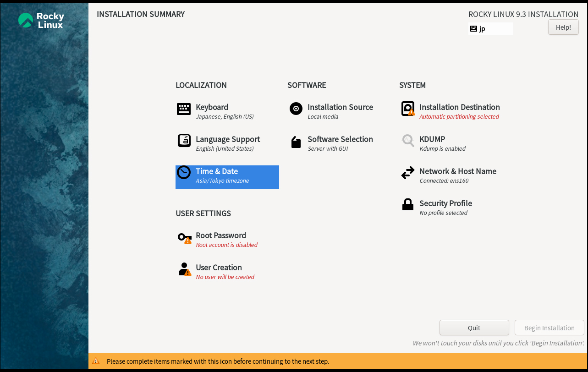Click the KDUMP magnifier icon
The height and width of the screenshot is (372, 588).
(x=408, y=141)
